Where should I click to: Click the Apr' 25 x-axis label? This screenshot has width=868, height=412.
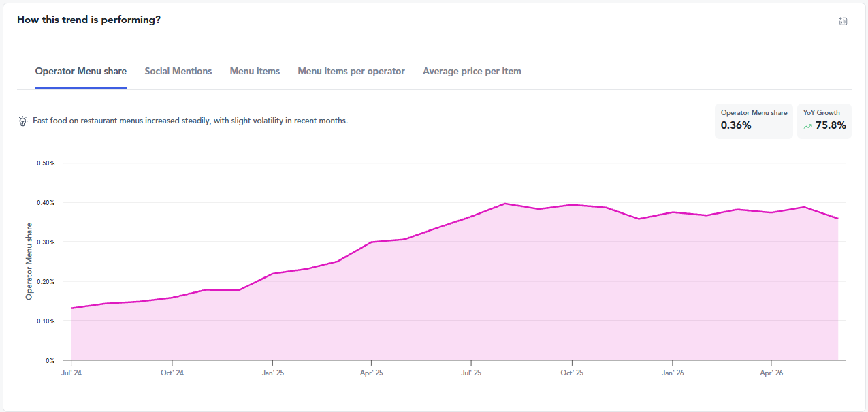point(371,373)
